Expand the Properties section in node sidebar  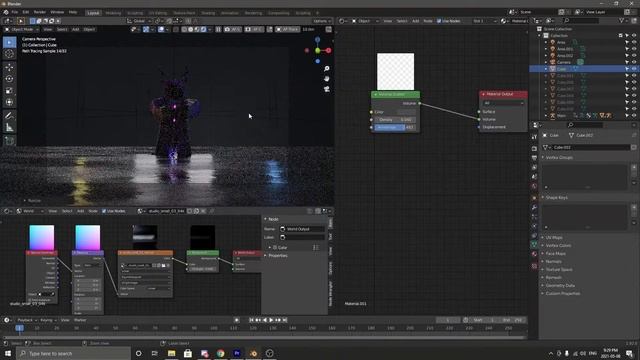(x=278, y=256)
